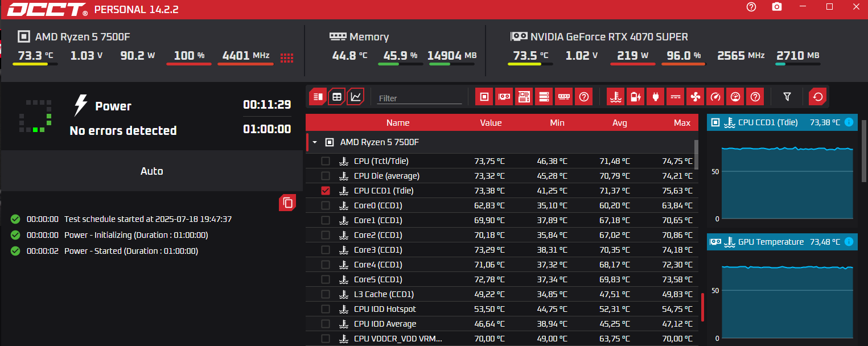The height and width of the screenshot is (346, 868).
Task: Switch to the table view mode
Action: (337, 97)
